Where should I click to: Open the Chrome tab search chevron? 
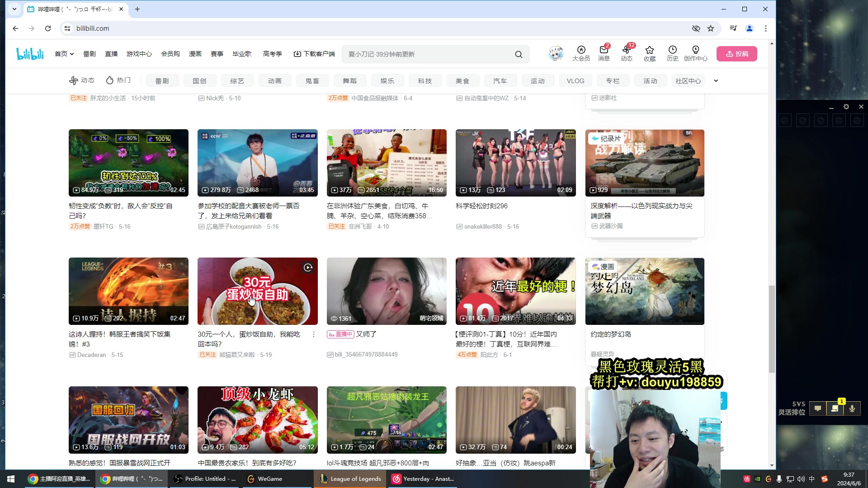click(x=14, y=9)
